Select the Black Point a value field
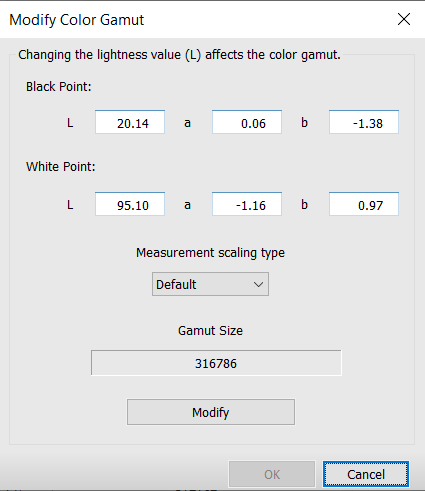 (x=247, y=122)
